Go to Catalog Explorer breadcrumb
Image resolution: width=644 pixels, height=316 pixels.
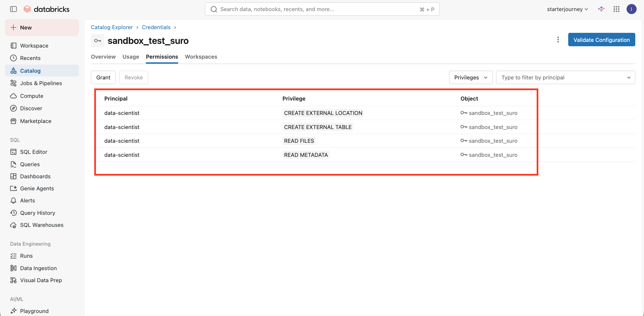tap(112, 27)
